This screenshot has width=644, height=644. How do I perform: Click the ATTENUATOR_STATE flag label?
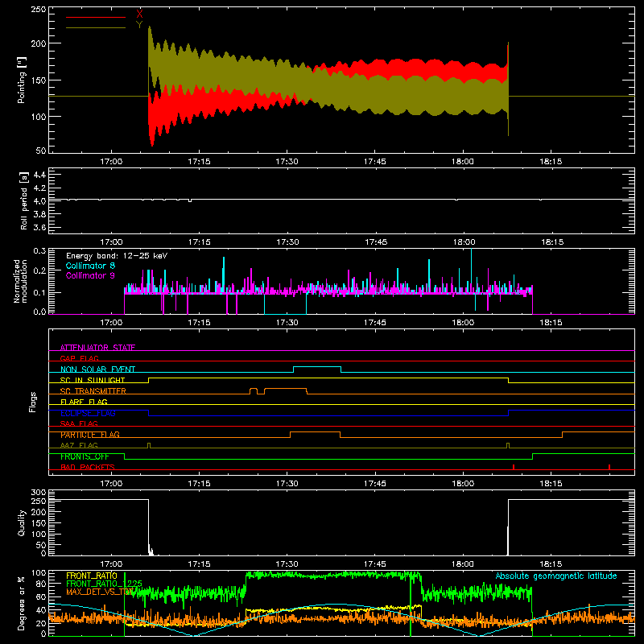(97, 348)
